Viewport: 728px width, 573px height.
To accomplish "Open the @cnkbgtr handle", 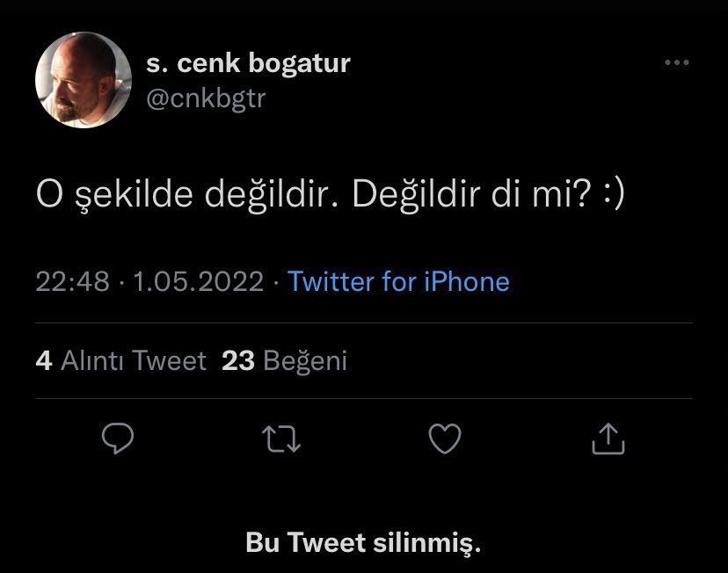I will (206, 98).
